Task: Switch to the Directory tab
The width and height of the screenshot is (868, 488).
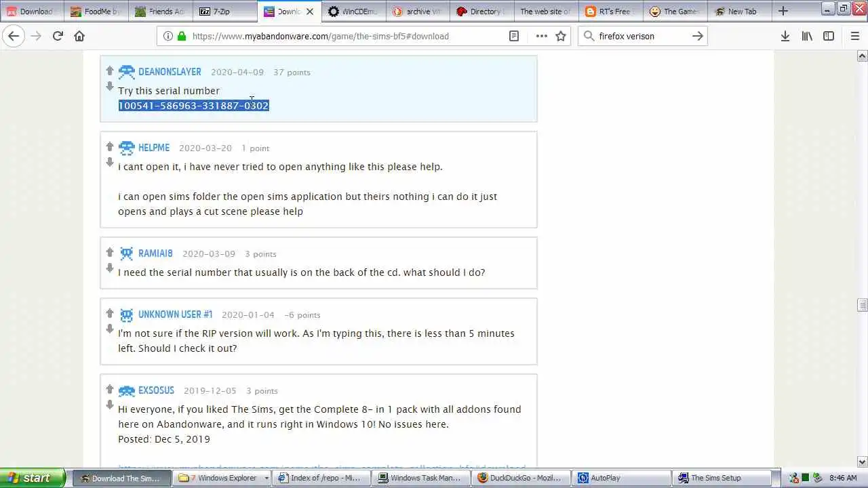Action: coord(481,12)
